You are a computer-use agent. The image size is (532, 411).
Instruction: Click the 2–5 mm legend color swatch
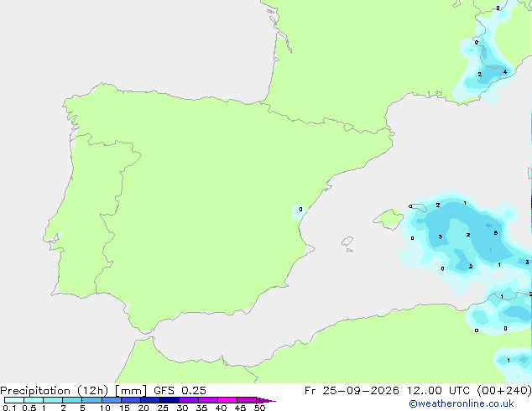[72, 400]
